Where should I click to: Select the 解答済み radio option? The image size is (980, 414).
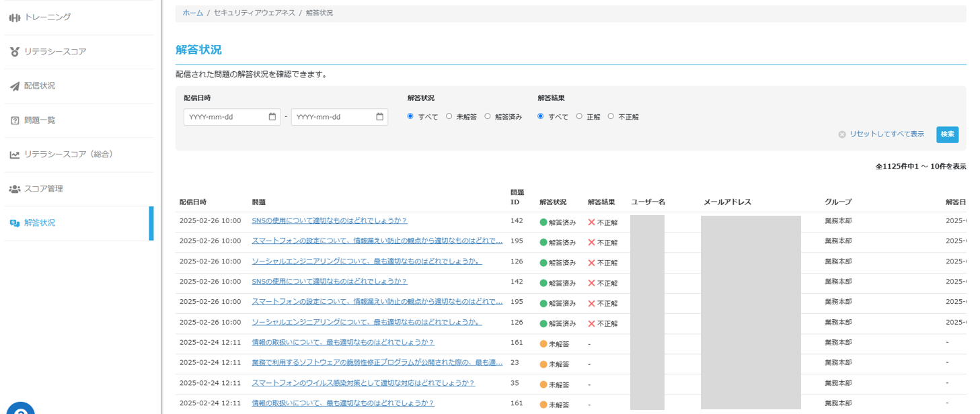click(488, 116)
